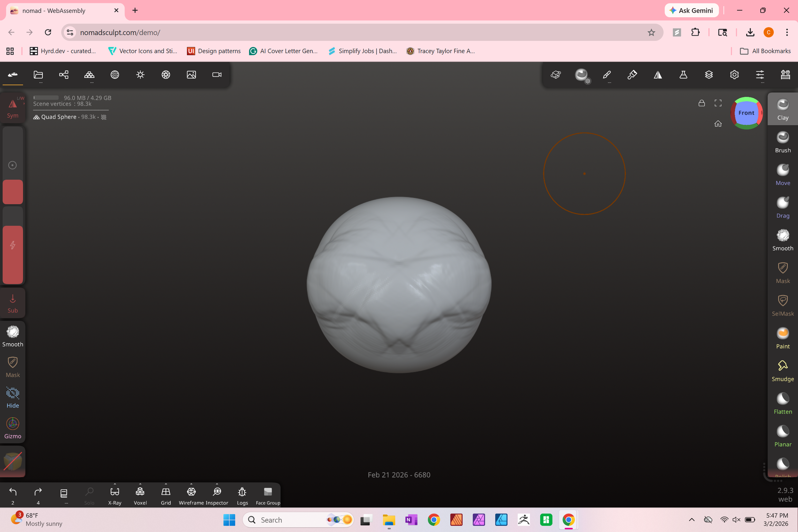Open the Files menu with dots
The width and height of the screenshot is (798, 532).
click(38, 75)
